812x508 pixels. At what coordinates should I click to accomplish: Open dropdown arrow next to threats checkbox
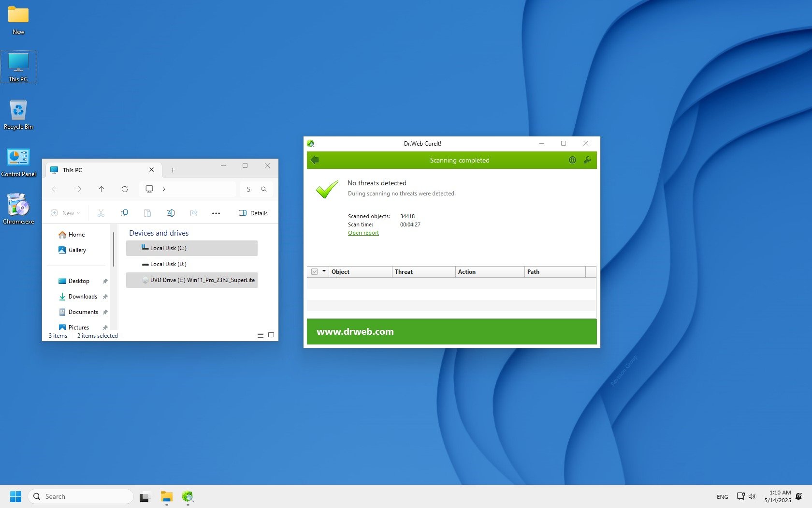coord(324,271)
